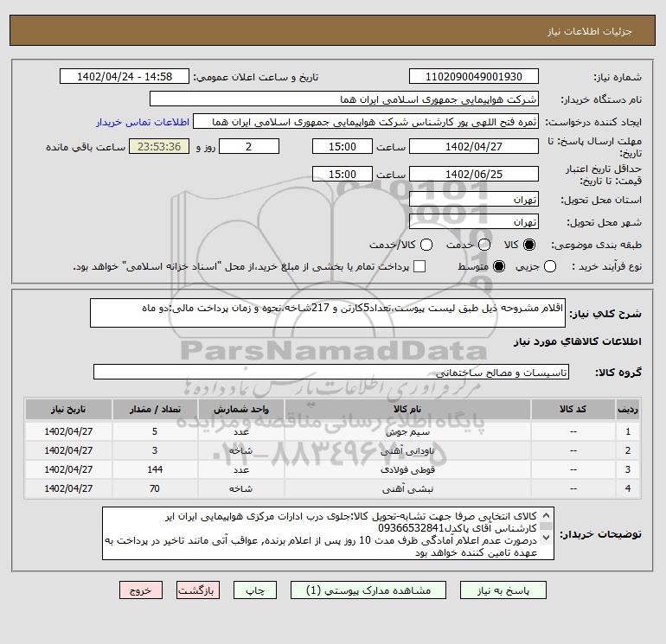Click the announcement date field 1402/04/24 - 14:58

point(125,76)
